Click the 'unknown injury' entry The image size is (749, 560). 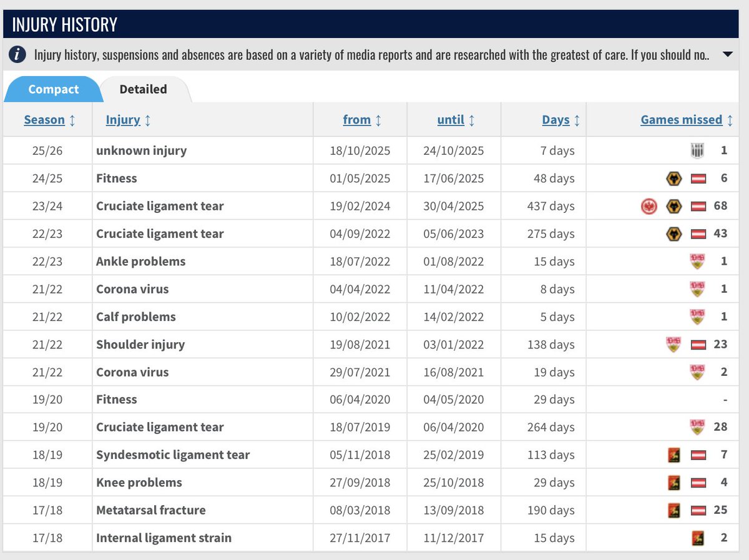click(x=141, y=150)
